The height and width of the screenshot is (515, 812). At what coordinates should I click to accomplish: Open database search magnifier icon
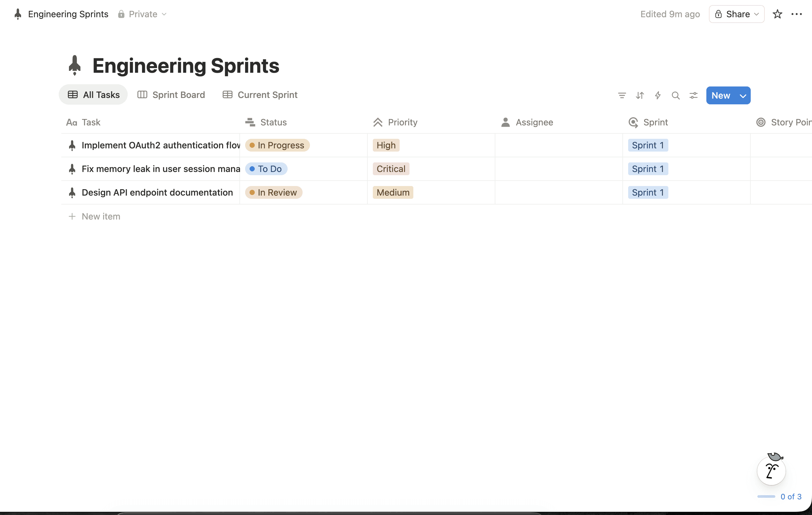pos(675,95)
